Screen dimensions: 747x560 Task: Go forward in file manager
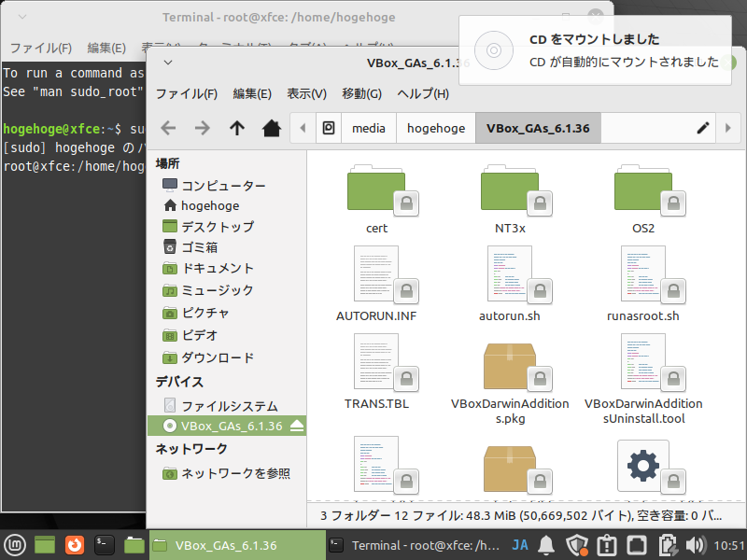(x=202, y=128)
